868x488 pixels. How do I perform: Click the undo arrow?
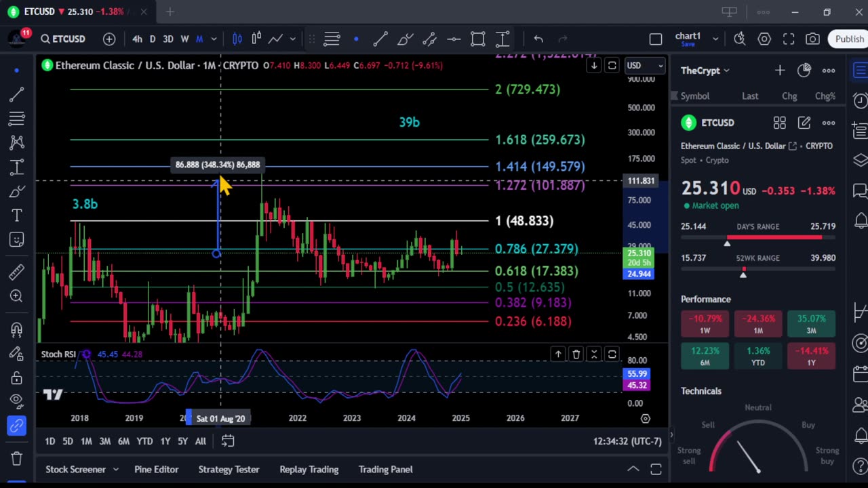[538, 39]
